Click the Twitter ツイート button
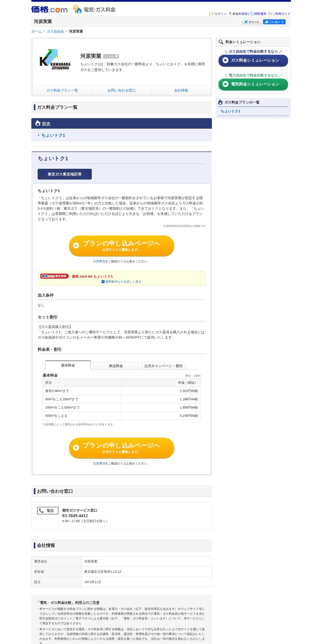322x644 pixels. click(x=252, y=22)
